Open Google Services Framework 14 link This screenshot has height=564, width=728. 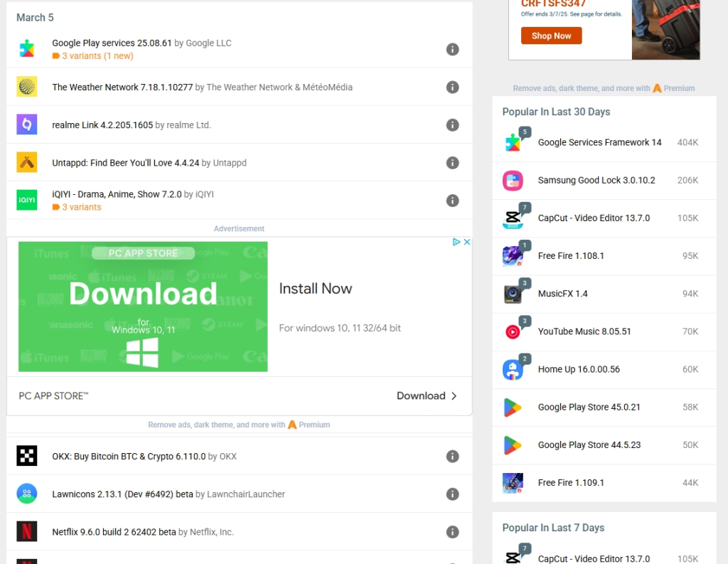[599, 142]
